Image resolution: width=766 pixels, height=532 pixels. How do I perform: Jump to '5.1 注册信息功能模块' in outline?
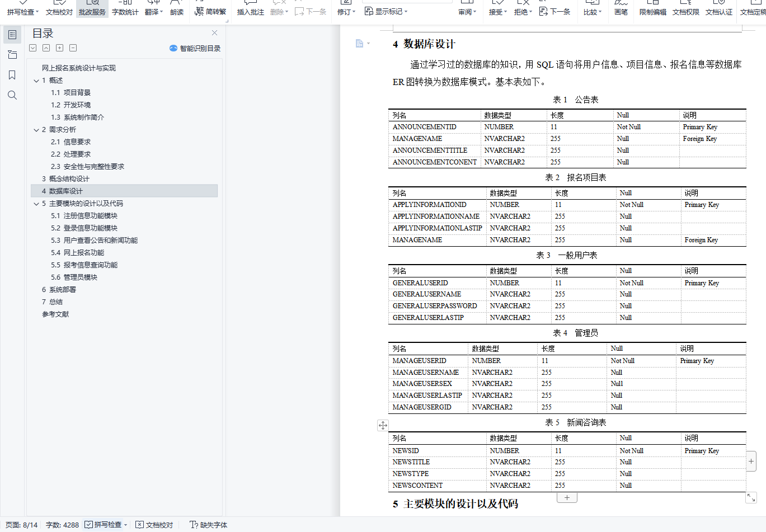coord(84,216)
